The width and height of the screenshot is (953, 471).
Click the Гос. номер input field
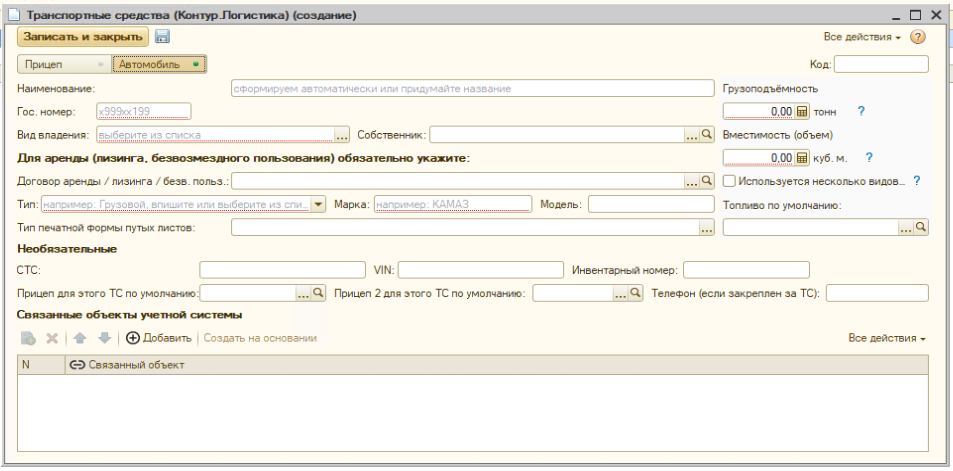click(x=143, y=111)
